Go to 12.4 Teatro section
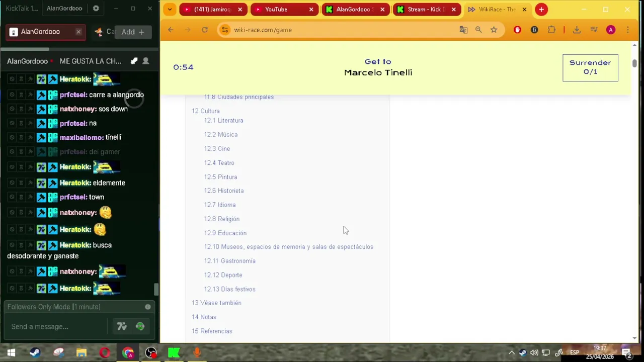 [219, 163]
